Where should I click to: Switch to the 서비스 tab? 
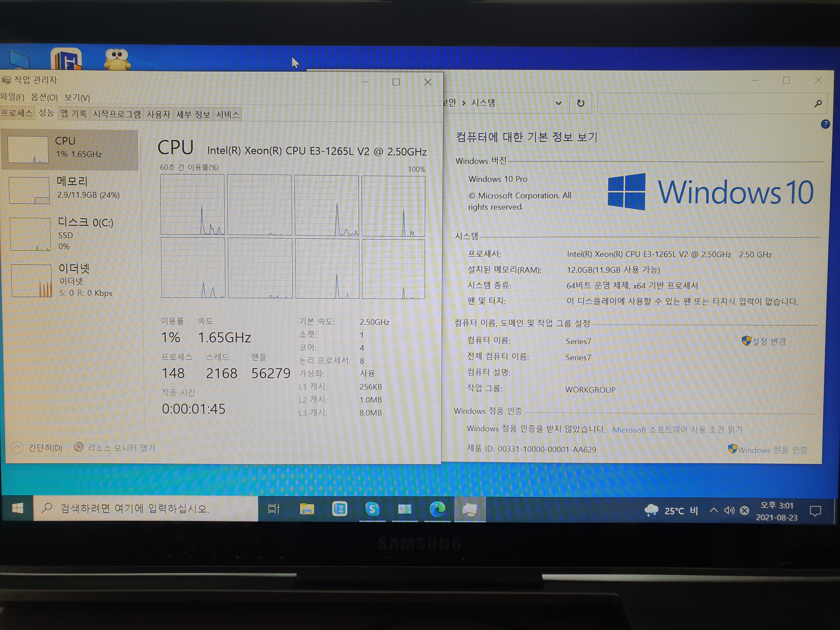click(x=227, y=114)
